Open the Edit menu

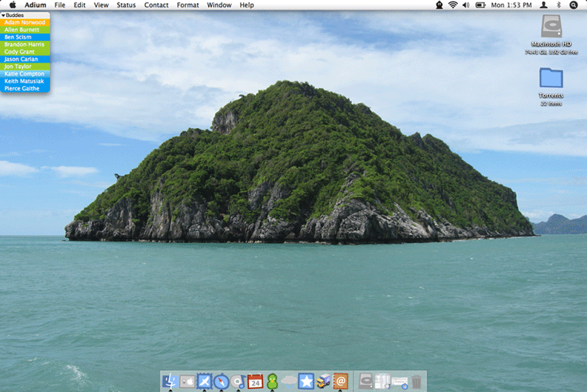point(79,5)
